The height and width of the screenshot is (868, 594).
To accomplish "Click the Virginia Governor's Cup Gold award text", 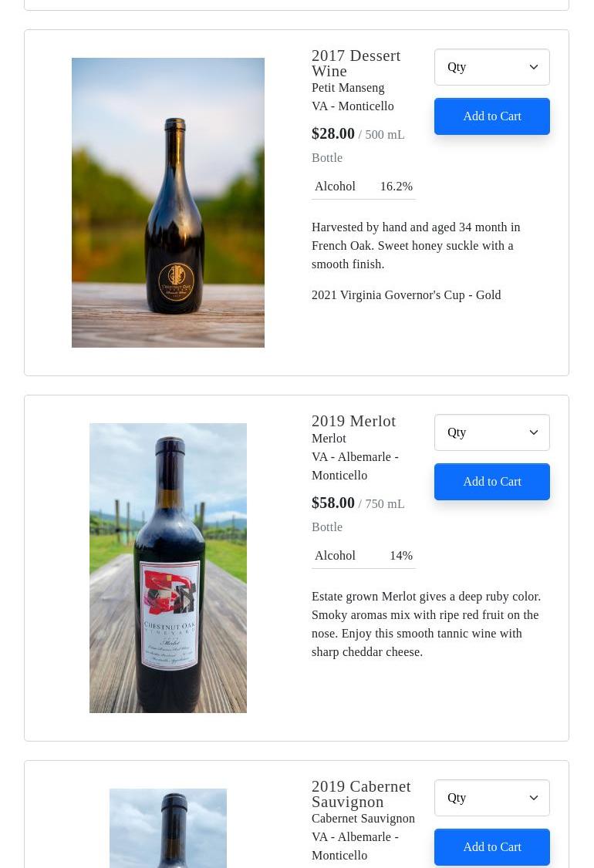I will (406, 295).
